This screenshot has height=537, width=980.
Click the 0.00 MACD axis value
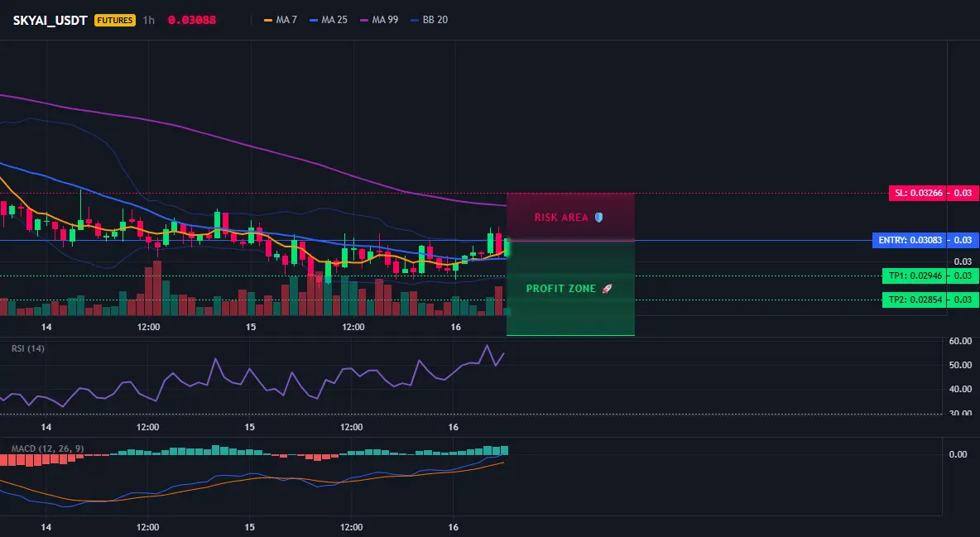pos(958,454)
